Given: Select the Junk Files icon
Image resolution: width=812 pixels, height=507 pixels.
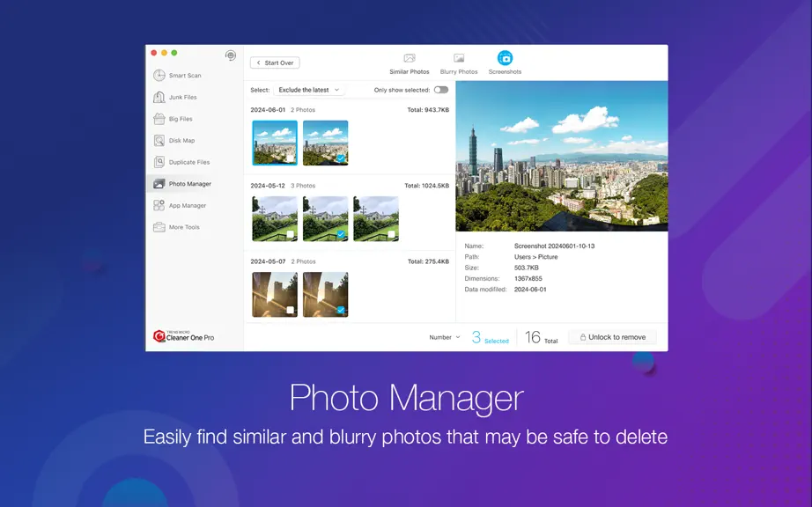Looking at the screenshot, I should (x=159, y=97).
